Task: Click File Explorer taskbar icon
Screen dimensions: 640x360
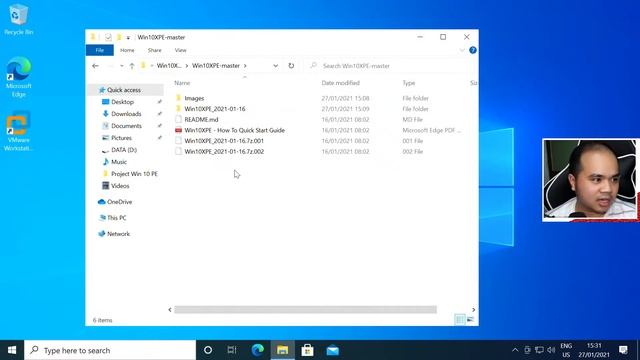Action: tap(282, 350)
